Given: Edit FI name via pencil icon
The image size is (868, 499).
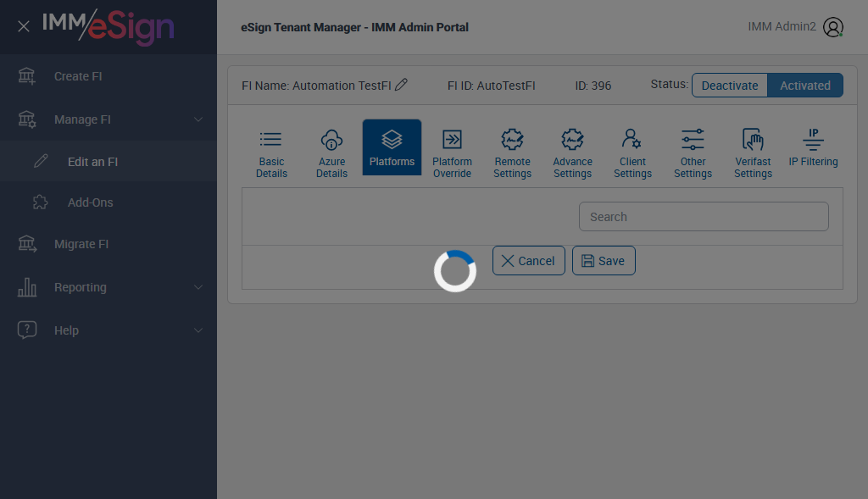Looking at the screenshot, I should (401, 85).
